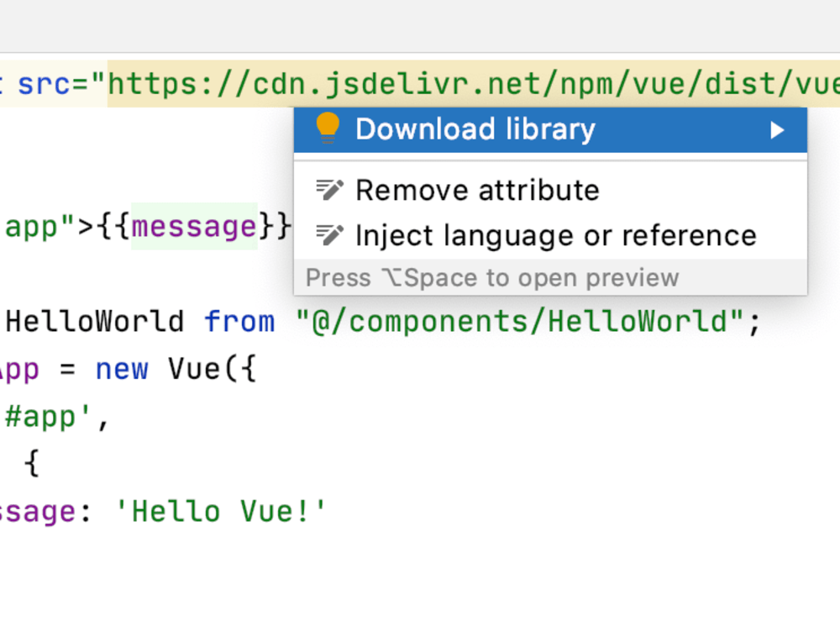Viewport: 840px width, 630px height.
Task: Click the app variable name
Action: 19,368
